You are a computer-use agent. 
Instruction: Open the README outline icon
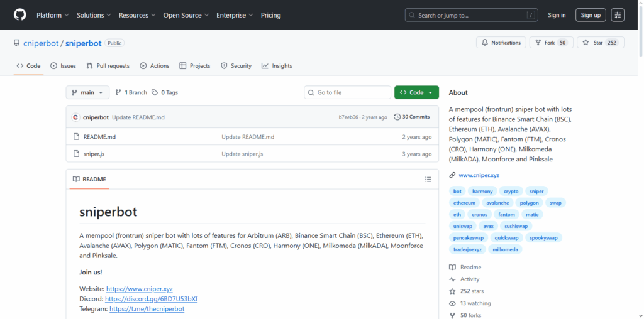[x=428, y=179]
